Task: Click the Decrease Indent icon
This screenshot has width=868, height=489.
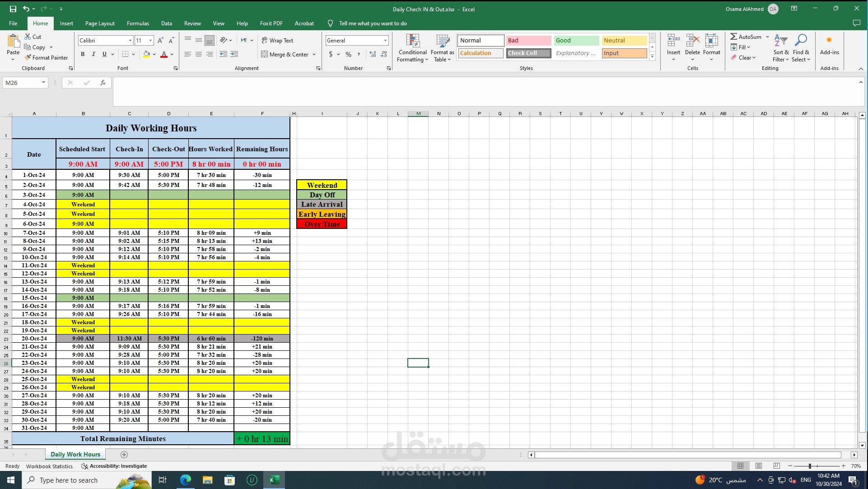Action: point(224,54)
